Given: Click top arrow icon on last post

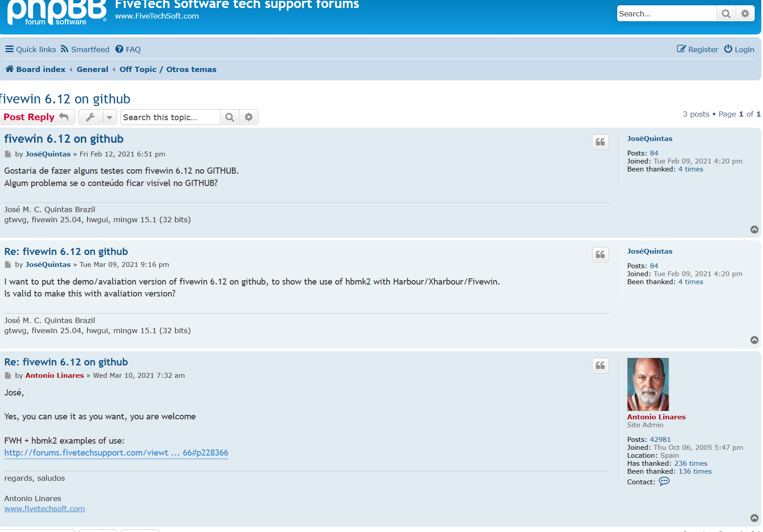Looking at the screenshot, I should (754, 518).
